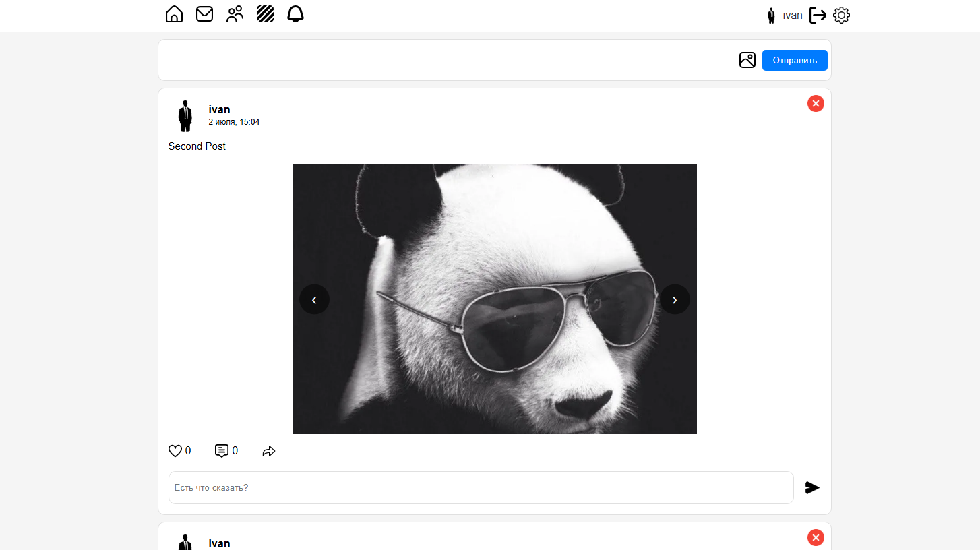Focus the new post text field
The image size is (980, 550).
(x=448, y=60)
